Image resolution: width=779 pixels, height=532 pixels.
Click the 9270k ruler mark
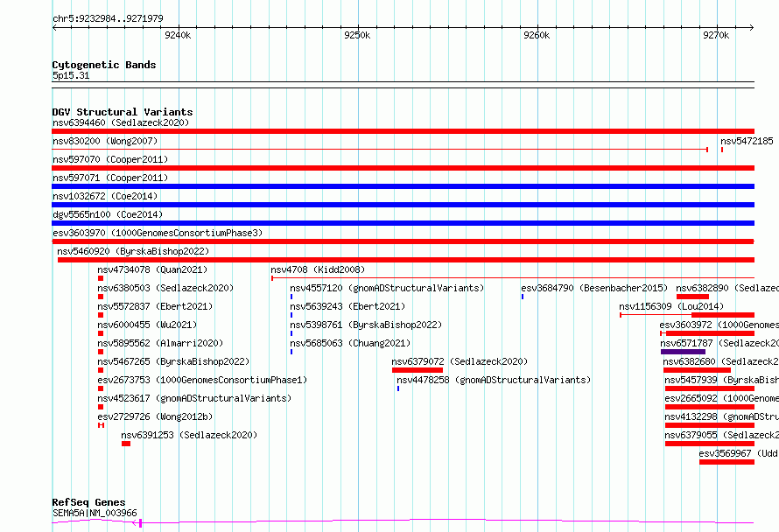(x=716, y=35)
